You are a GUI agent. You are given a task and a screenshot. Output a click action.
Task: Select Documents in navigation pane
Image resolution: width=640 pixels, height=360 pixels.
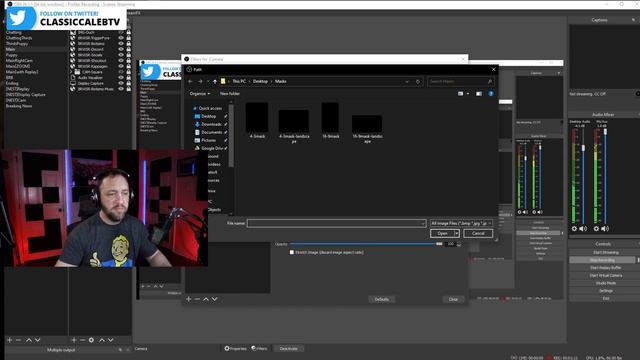[211, 132]
